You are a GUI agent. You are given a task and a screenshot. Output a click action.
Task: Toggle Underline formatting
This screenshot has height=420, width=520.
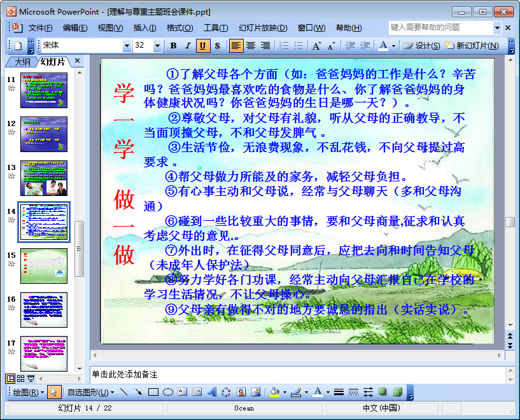coord(202,46)
